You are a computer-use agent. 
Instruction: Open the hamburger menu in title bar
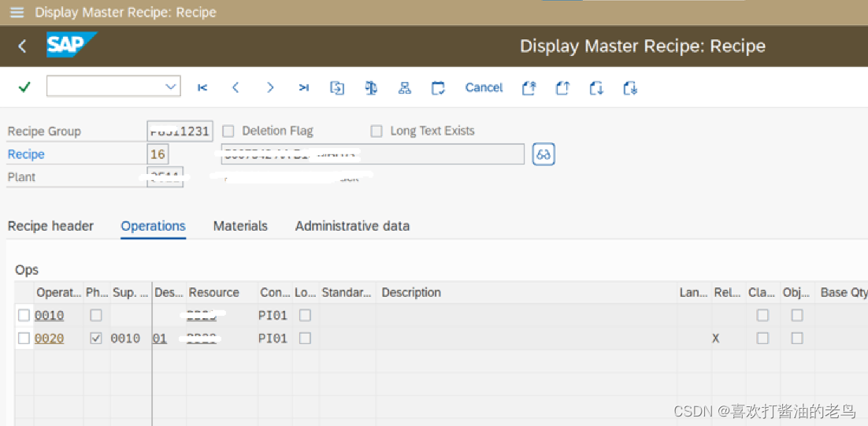(x=17, y=12)
